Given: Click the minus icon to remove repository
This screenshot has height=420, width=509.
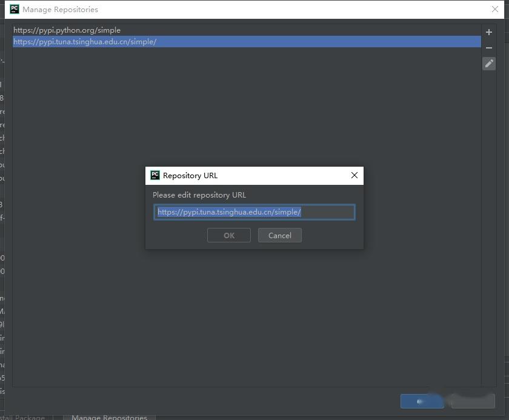Looking at the screenshot, I should (489, 48).
